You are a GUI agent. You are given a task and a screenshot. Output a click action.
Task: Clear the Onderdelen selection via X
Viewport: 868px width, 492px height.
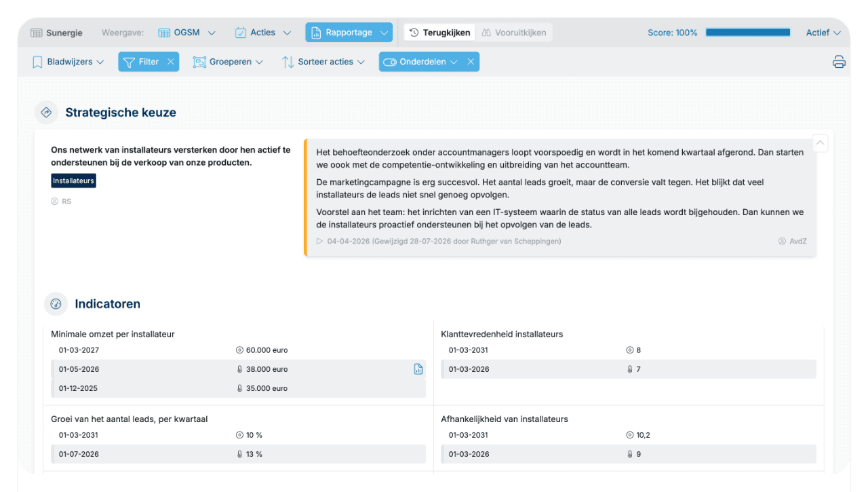coord(471,62)
